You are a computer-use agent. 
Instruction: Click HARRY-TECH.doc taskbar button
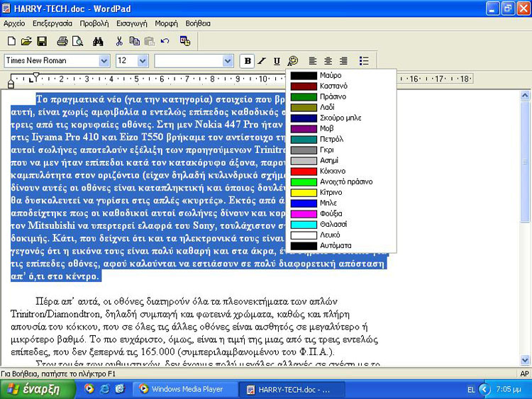tap(292, 389)
